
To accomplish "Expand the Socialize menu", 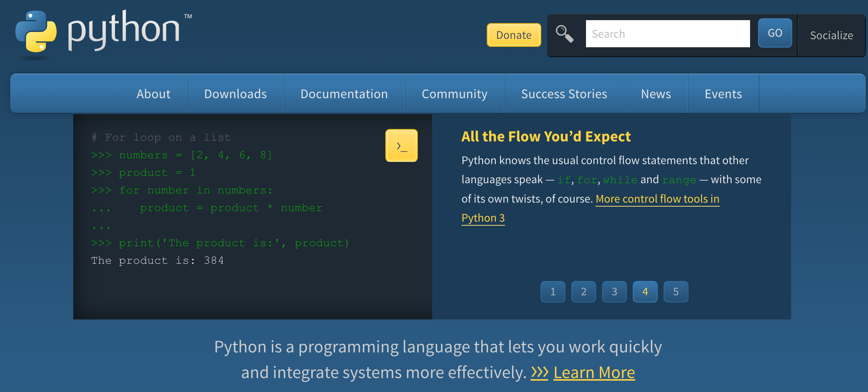I will [831, 35].
